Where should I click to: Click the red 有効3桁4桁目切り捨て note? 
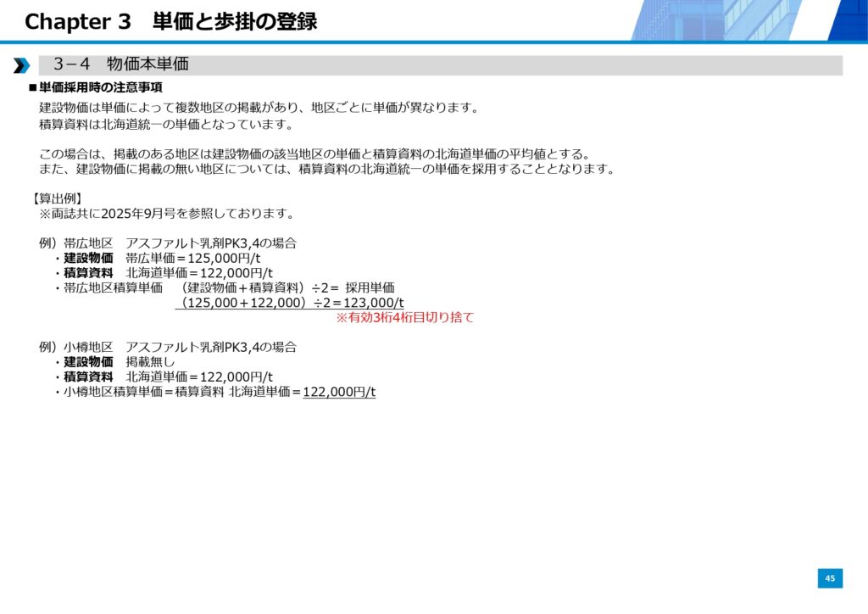tap(404, 317)
